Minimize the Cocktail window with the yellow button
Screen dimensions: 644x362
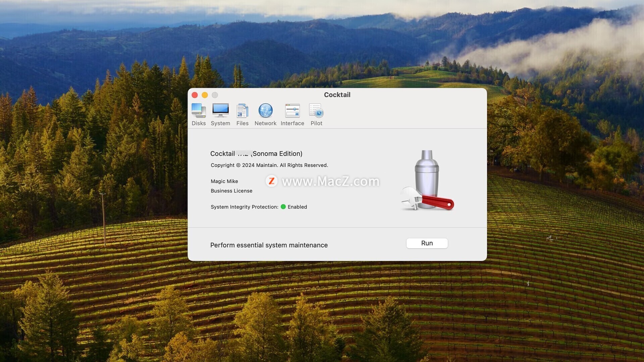[x=205, y=95]
